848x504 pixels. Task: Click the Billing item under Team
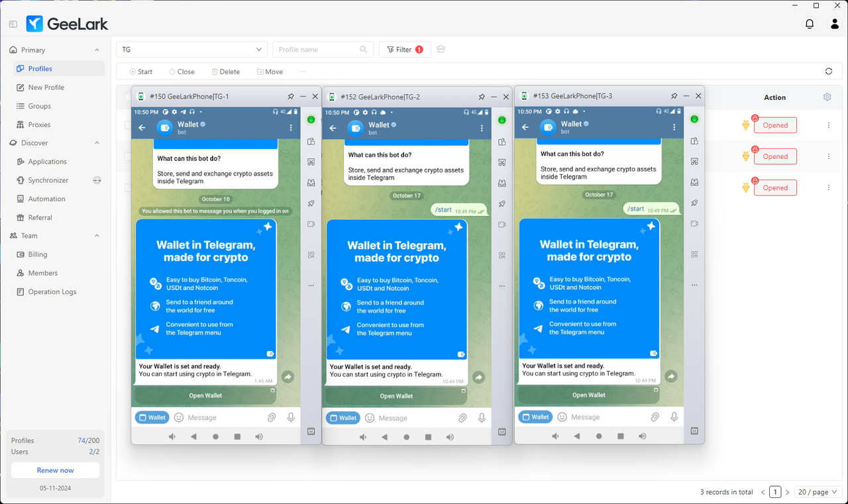click(x=58, y=254)
